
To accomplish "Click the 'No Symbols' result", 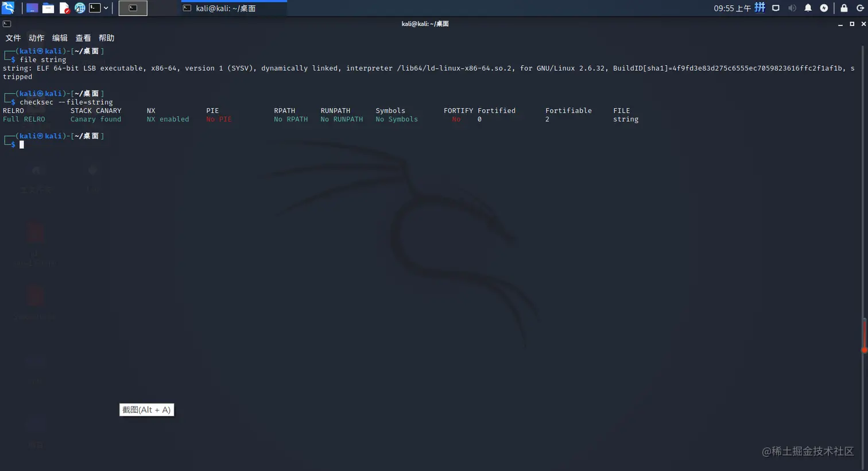I will point(397,119).
